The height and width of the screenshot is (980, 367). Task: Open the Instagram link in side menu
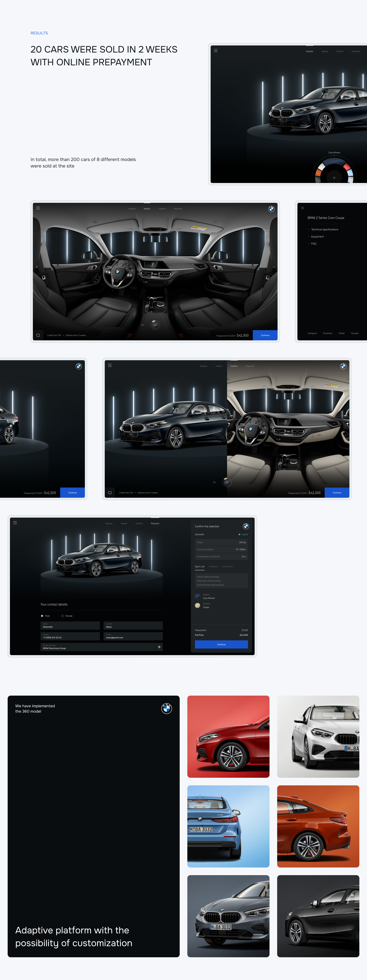pyautogui.click(x=312, y=333)
